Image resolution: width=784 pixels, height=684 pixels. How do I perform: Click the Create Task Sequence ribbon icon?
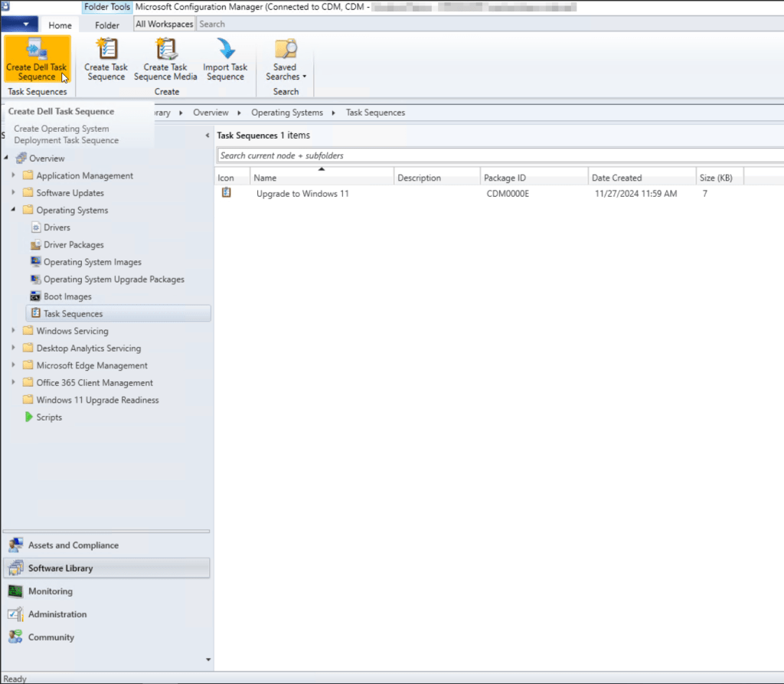(x=106, y=51)
